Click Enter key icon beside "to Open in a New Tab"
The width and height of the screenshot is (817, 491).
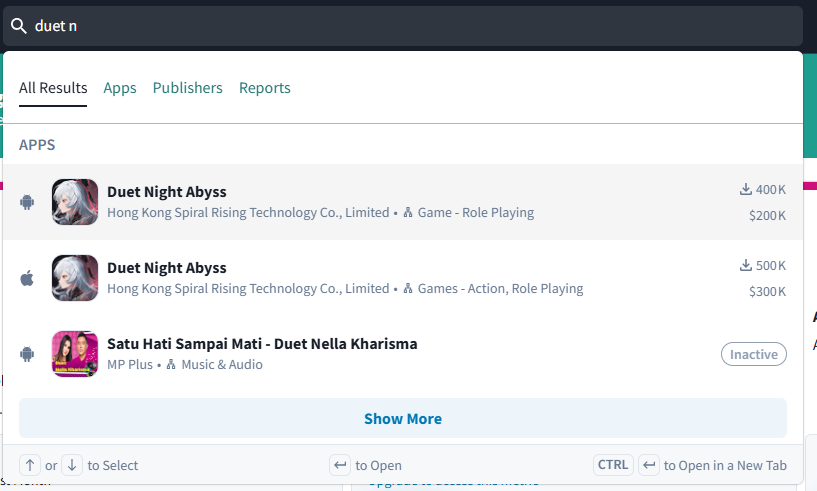pos(649,465)
